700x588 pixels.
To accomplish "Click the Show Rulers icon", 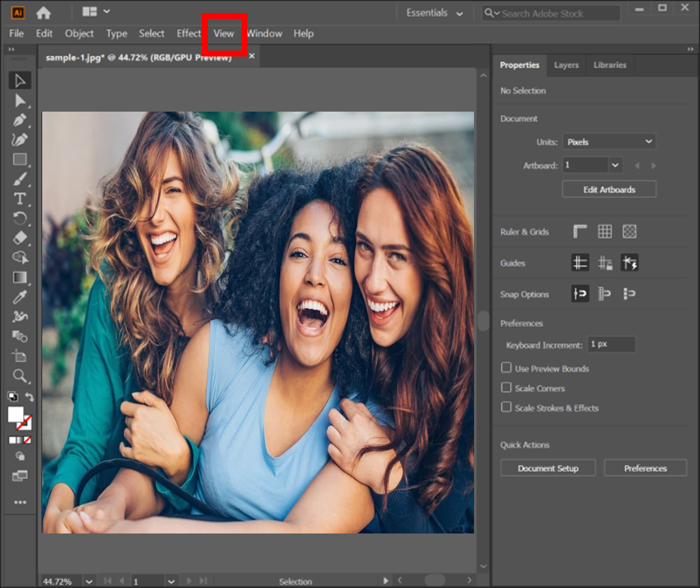I will [580, 232].
